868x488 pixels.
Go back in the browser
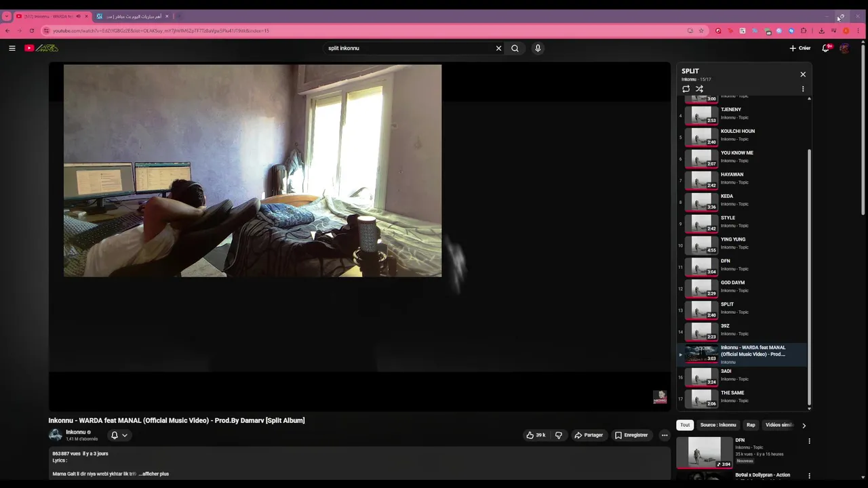[x=7, y=30]
